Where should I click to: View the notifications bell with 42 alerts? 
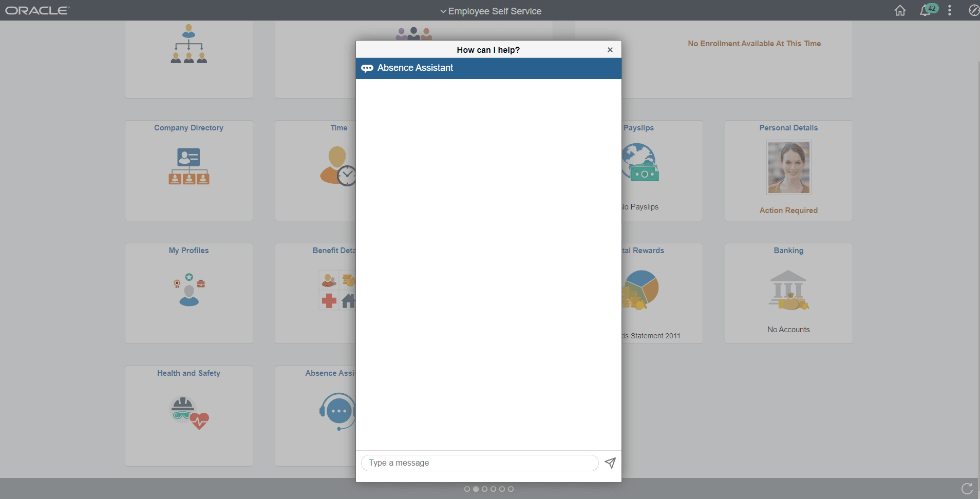point(927,10)
